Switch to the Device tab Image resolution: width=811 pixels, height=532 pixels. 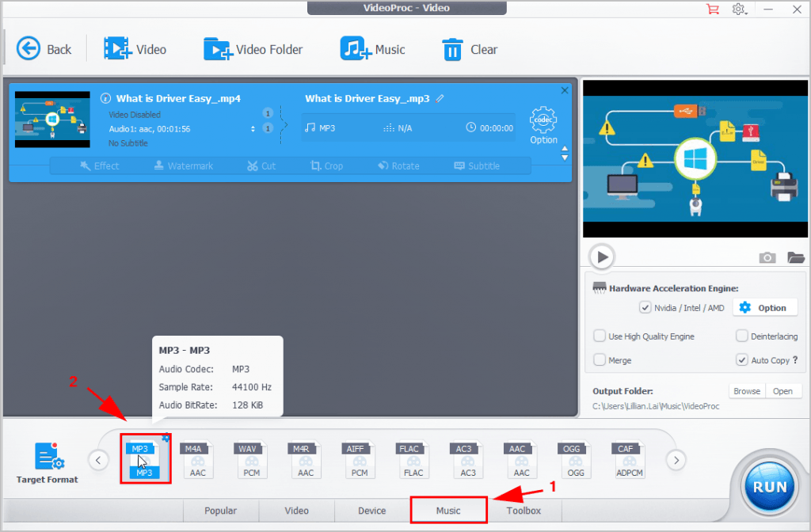point(372,511)
